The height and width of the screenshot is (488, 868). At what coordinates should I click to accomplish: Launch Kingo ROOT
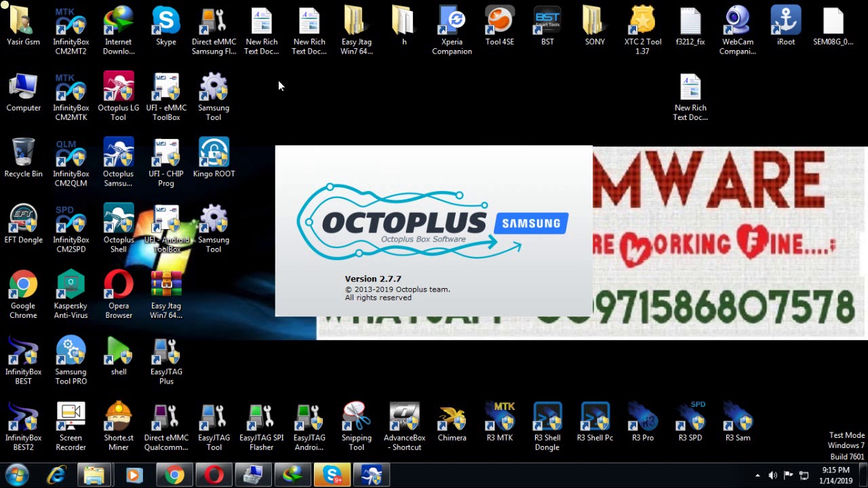click(214, 159)
